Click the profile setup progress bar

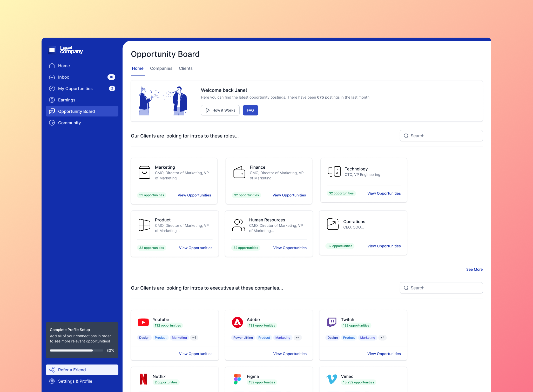[x=77, y=350]
